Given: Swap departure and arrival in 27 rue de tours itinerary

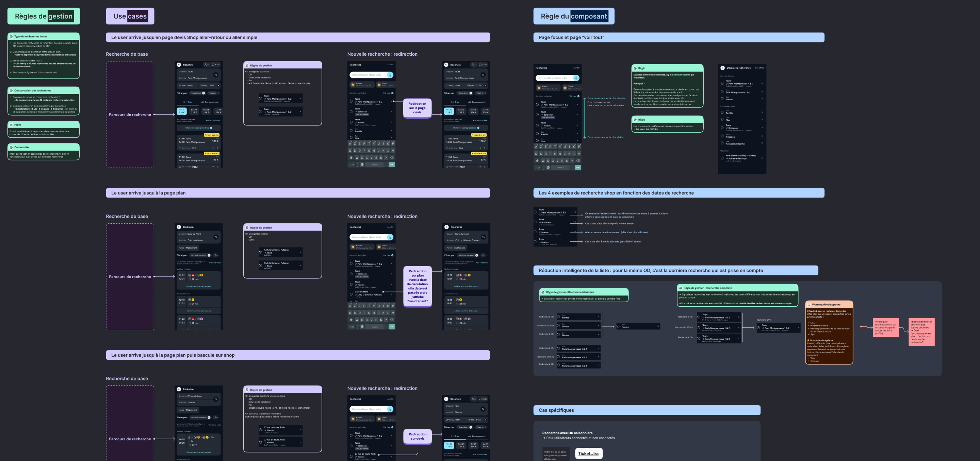Looking at the screenshot, I should pyautogui.click(x=216, y=399).
